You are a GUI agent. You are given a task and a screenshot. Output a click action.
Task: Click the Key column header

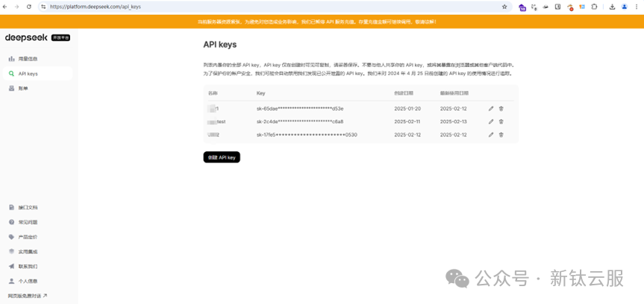pyautogui.click(x=260, y=93)
